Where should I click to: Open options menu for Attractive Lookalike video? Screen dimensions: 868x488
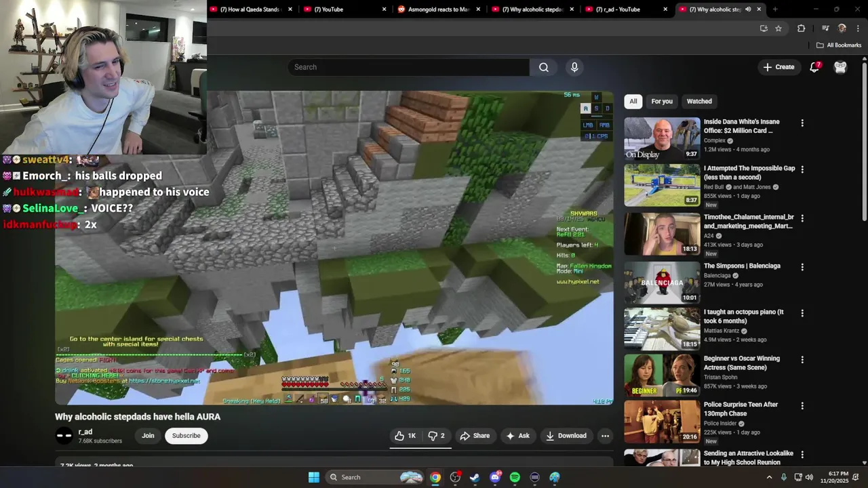pyautogui.click(x=802, y=454)
